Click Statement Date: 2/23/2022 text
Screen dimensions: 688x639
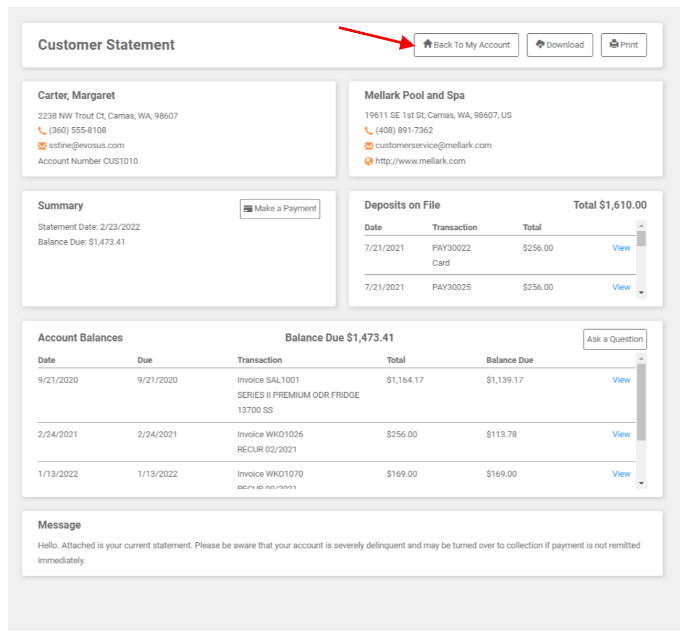click(89, 227)
